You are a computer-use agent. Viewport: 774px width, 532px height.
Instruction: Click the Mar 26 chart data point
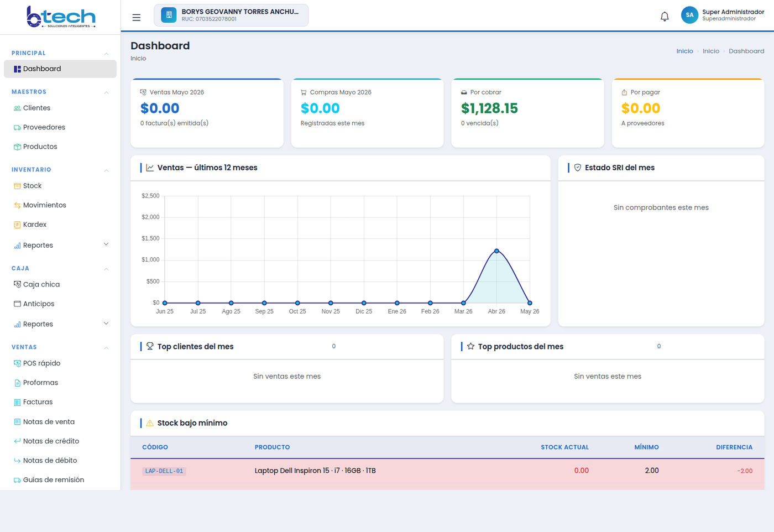[x=463, y=303]
